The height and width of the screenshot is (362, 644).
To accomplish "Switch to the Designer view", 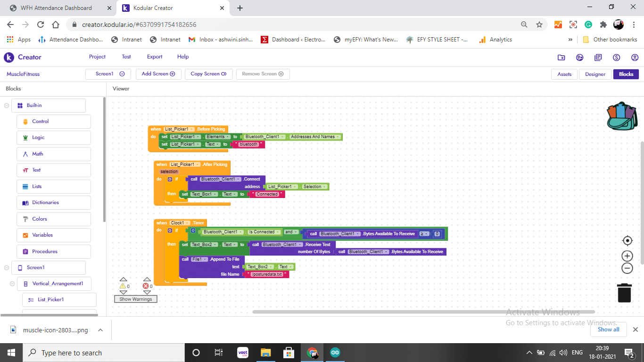I will point(595,74).
